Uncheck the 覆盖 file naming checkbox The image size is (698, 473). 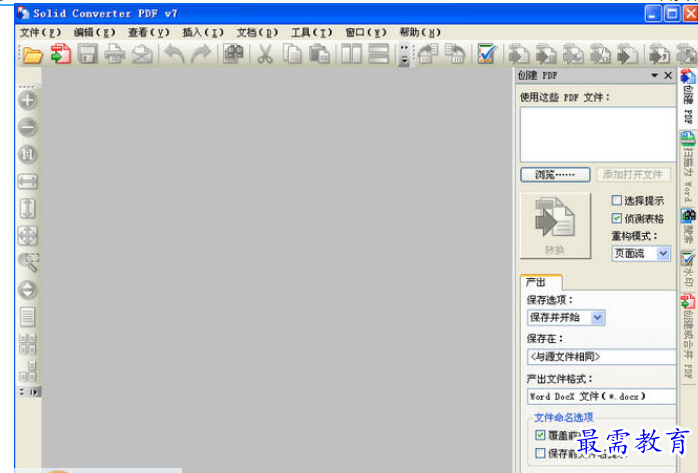pos(540,435)
